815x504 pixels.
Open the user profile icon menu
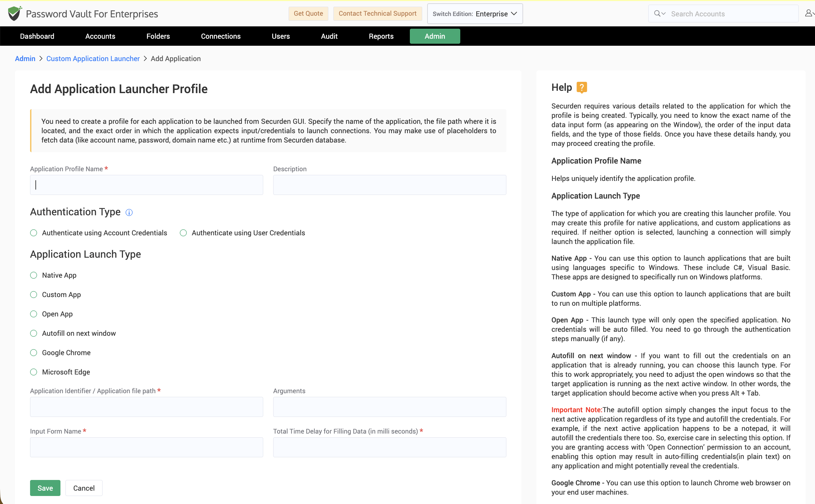(x=809, y=13)
